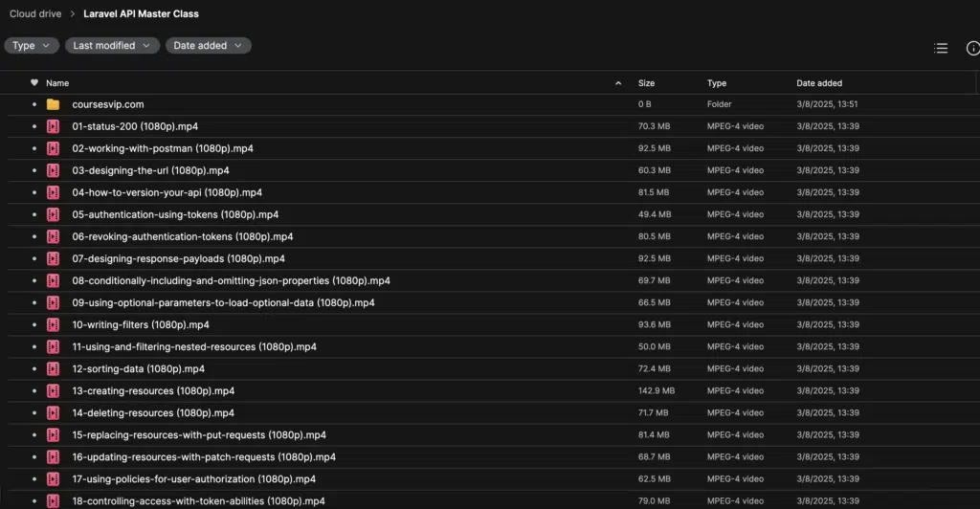Viewport: 980px width, 509px height.
Task: Click video icon for 09-using-optional-parameters file
Action: [54, 303]
